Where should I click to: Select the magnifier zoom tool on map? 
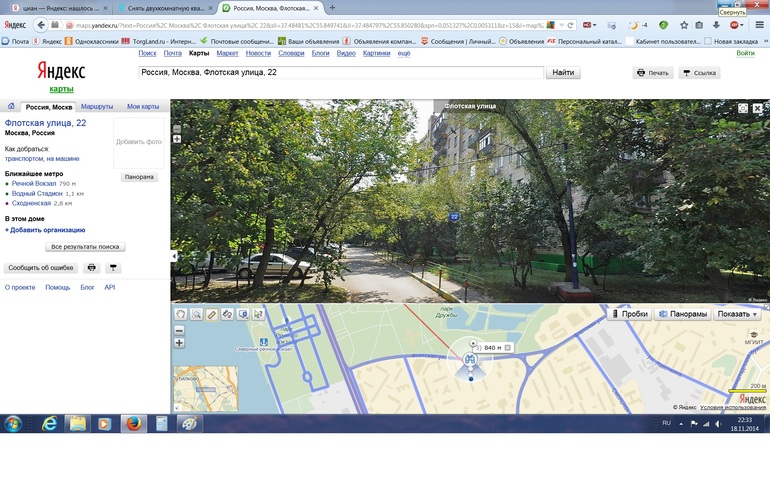tap(196, 314)
